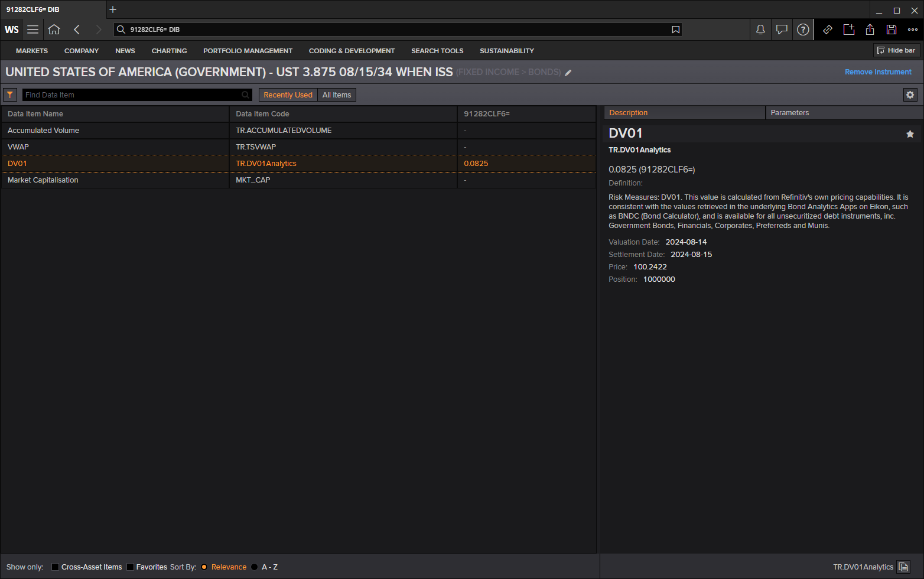The image size is (924, 579).
Task: Switch to the Description tab
Action: pos(684,113)
